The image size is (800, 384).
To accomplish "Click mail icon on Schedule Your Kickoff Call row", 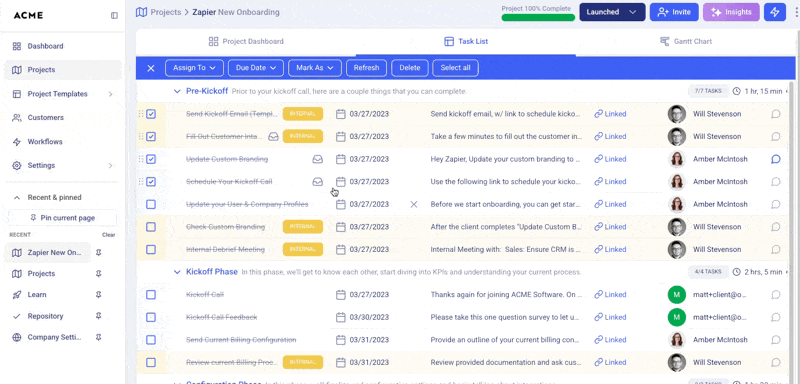I will pos(317,182).
